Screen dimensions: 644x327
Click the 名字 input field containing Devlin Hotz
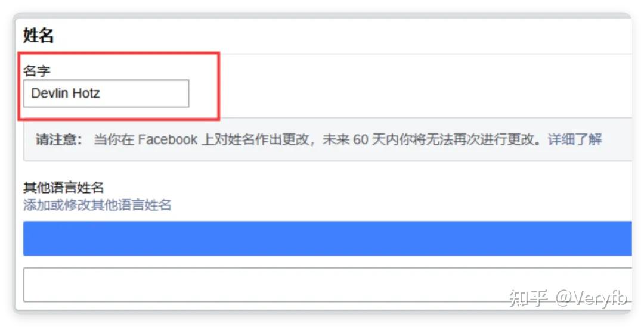point(106,94)
